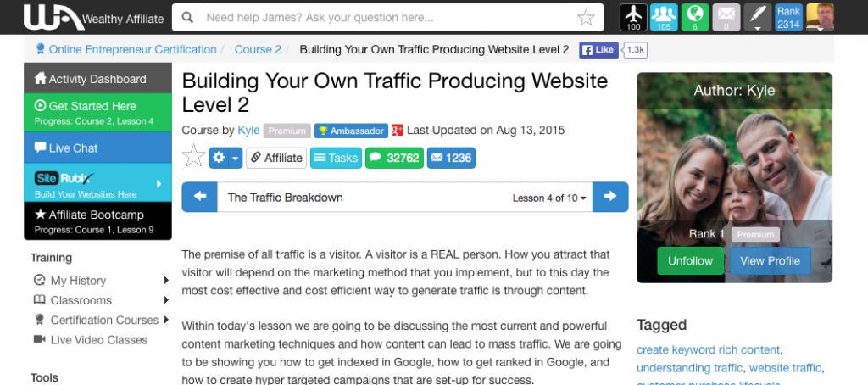View the 32762 comments button

coord(395,158)
